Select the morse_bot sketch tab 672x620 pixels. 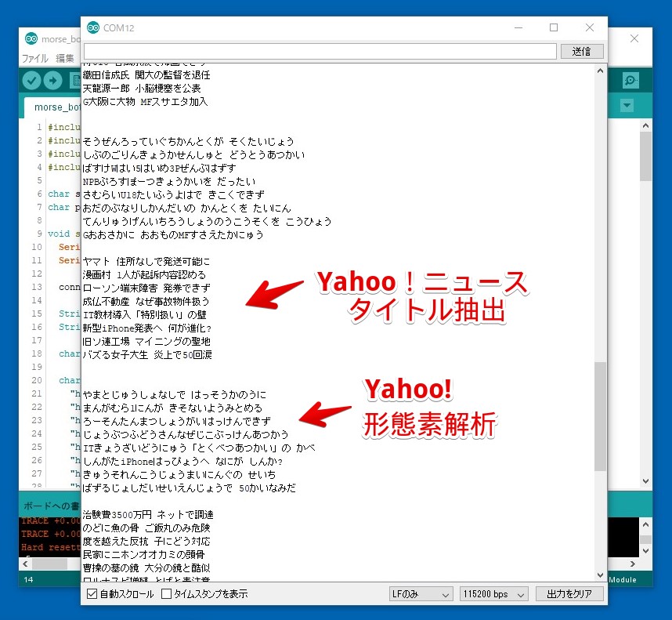(52, 107)
